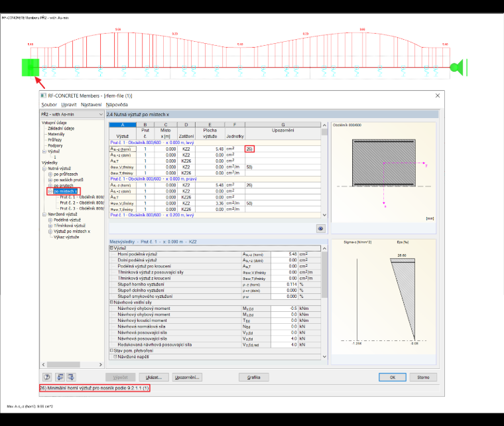The image size is (504, 426).
Task: Click the 3.36 cm²/m stirrup area cell
Action: [x=210, y=203]
